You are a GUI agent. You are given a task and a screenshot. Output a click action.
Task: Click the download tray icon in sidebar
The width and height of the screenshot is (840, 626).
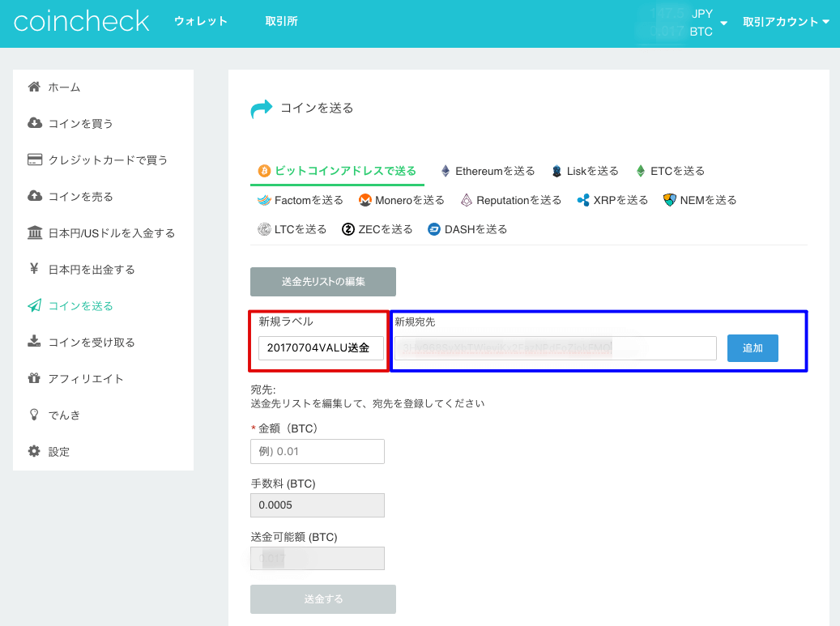(x=34, y=342)
